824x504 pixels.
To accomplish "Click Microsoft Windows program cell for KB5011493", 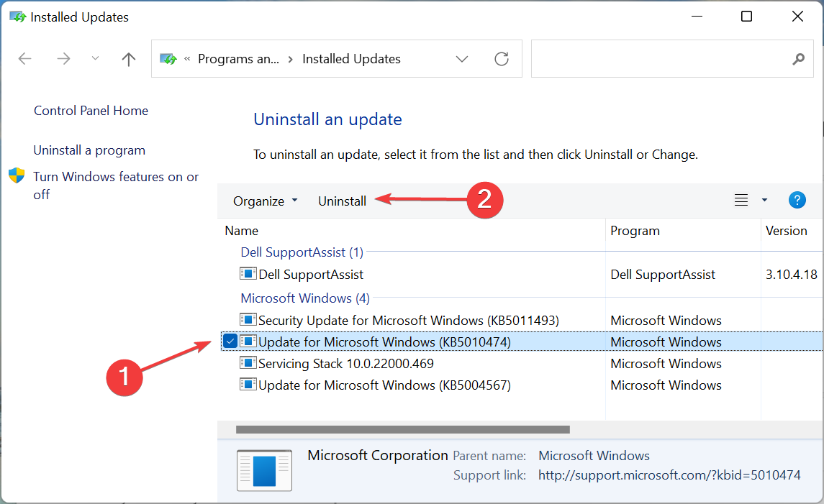I will tap(666, 320).
